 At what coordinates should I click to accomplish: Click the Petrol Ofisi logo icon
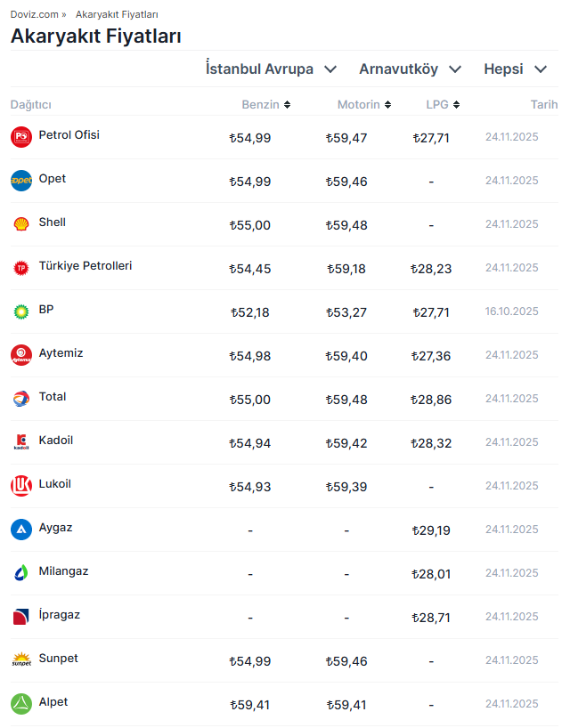click(x=21, y=137)
